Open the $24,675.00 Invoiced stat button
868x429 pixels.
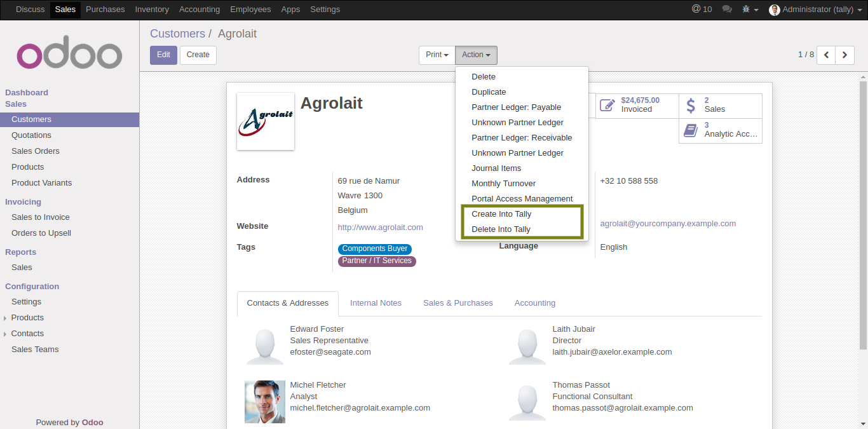[637, 106]
